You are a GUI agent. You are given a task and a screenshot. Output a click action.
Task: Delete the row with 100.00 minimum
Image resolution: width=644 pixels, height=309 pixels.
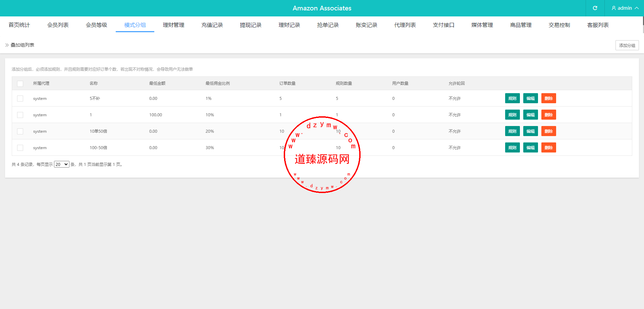548,115
